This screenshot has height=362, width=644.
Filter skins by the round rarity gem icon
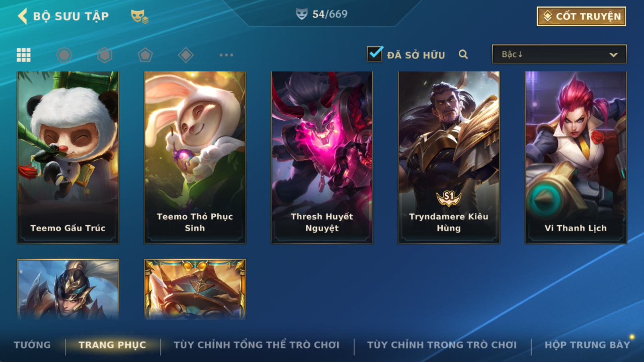pos(64,55)
